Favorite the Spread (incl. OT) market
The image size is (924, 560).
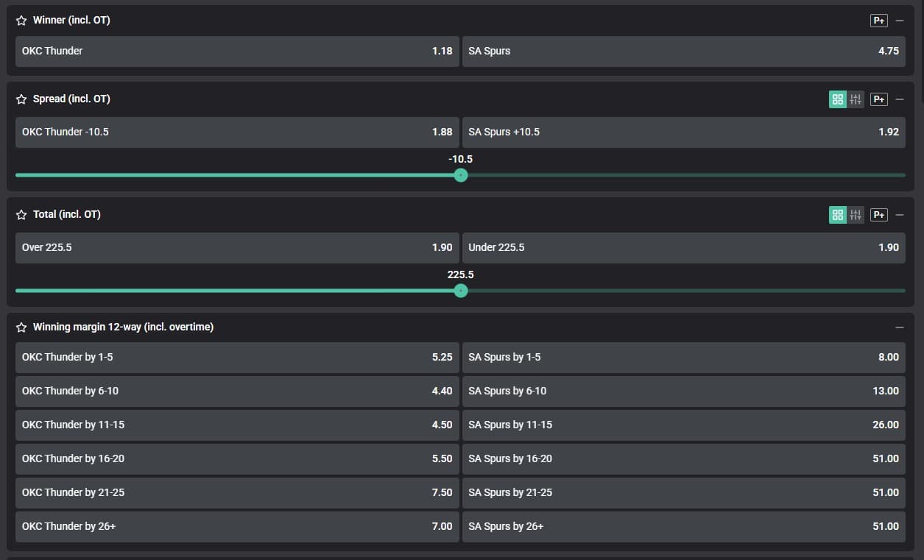[x=21, y=99]
